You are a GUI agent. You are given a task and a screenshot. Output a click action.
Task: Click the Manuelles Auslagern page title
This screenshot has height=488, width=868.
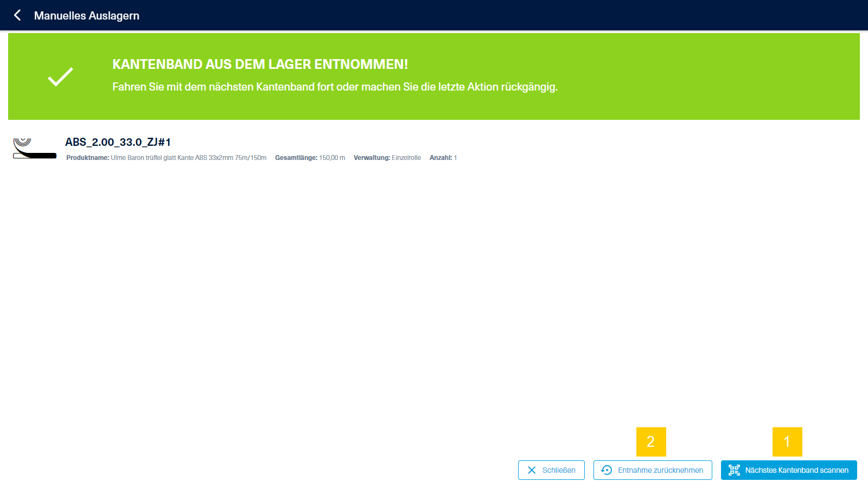click(87, 16)
